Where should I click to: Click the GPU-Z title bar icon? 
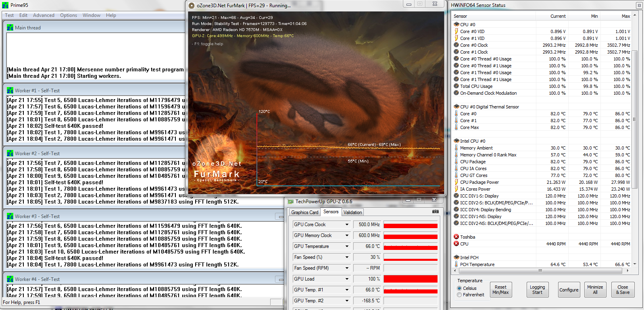coord(290,201)
